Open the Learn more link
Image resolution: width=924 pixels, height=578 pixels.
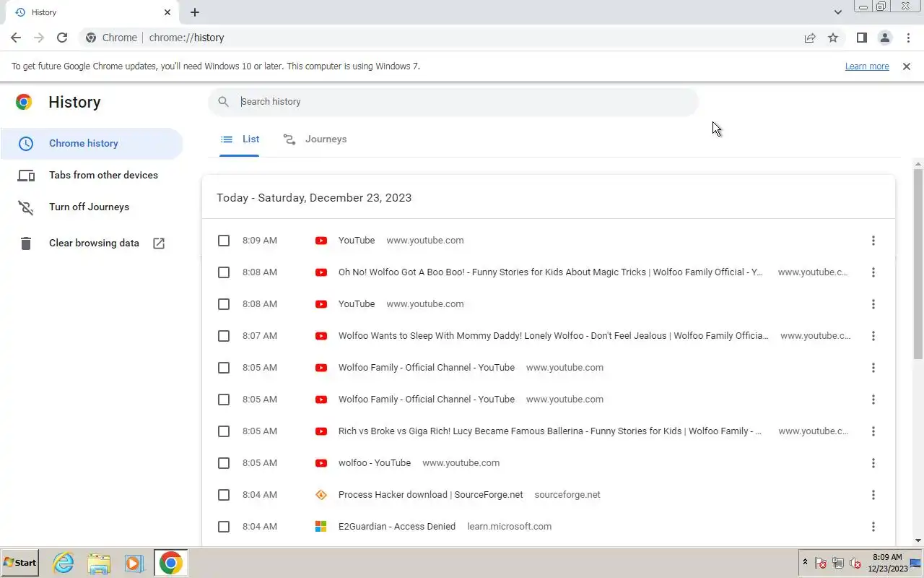click(867, 66)
